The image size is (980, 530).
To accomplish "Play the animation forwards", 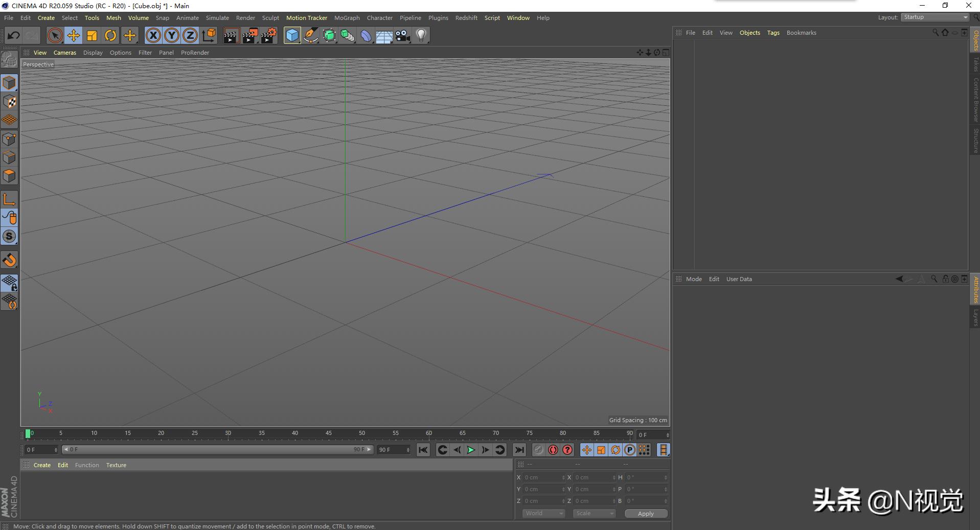I will 471,450.
